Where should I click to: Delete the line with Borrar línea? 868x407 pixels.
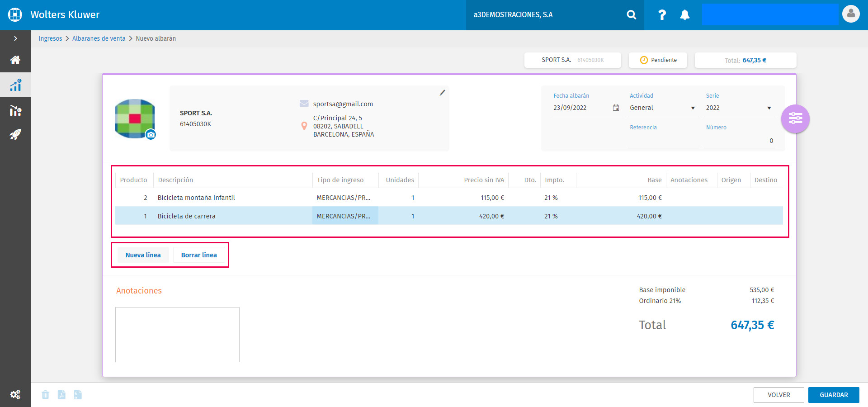pos(199,255)
